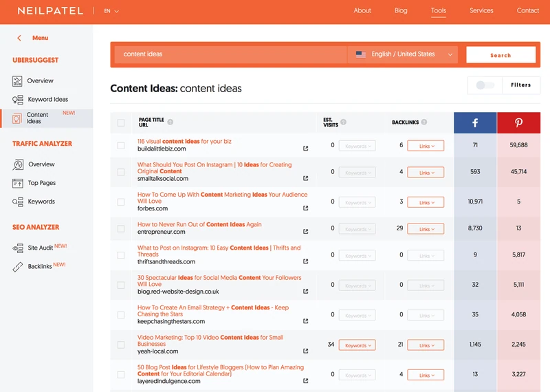Click the Content Ideas lightbulb icon

coord(16,118)
